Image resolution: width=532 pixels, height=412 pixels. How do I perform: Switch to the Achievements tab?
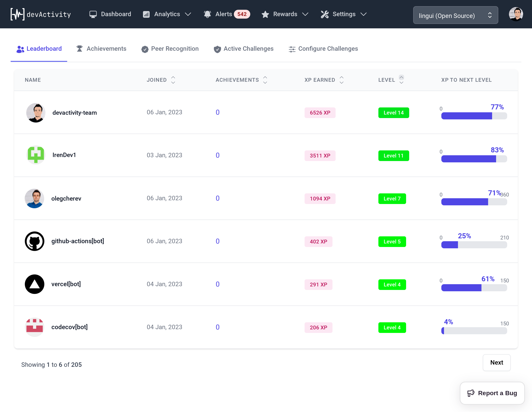106,48
